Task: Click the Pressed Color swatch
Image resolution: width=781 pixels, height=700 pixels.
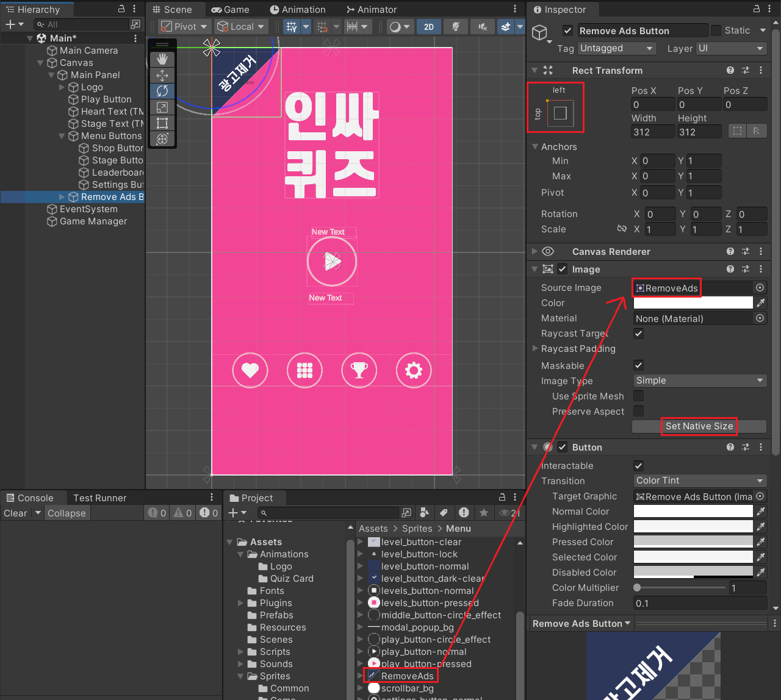Action: (x=693, y=541)
